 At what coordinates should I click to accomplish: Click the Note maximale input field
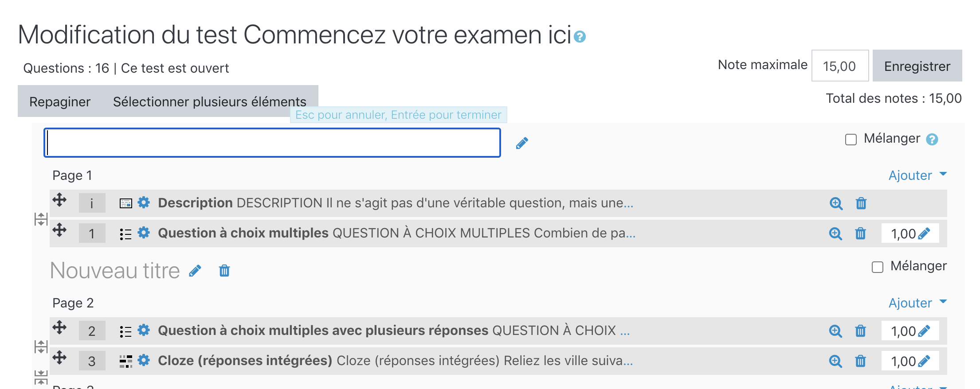(x=839, y=66)
